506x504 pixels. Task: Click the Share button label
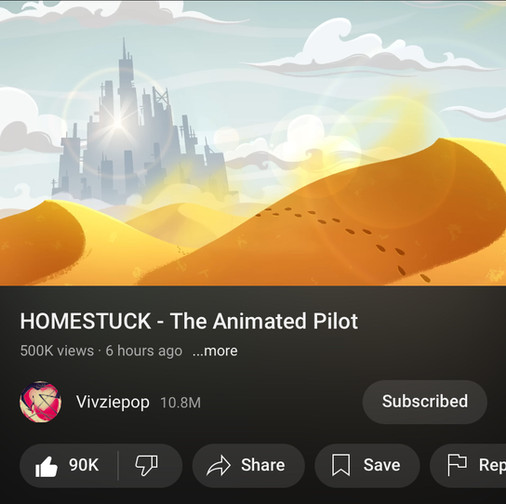click(x=263, y=465)
